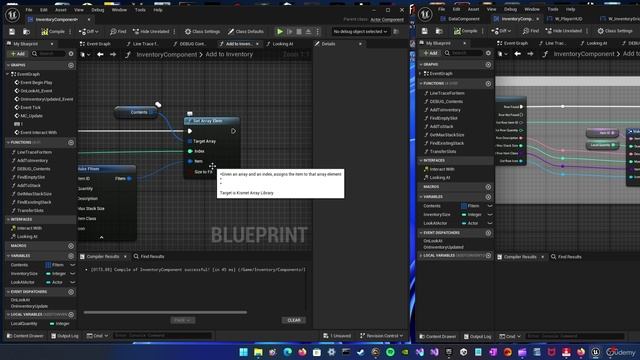640x360 pixels.
Task: Add new graph via GRAPHS plus icon
Action: coord(71,65)
